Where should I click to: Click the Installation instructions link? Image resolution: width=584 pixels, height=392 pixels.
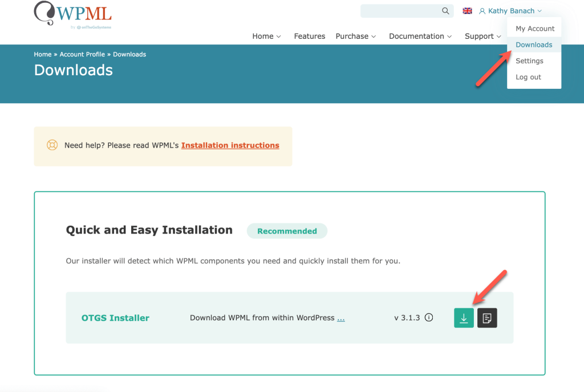point(230,145)
